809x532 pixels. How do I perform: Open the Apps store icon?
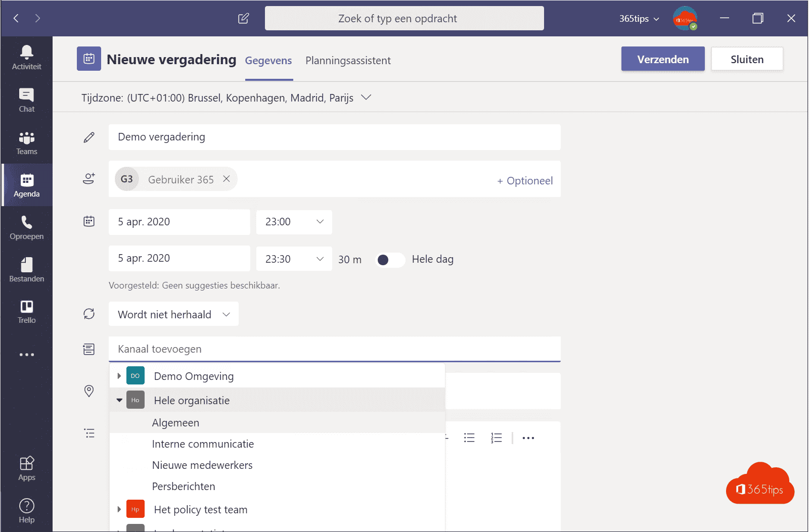27,468
